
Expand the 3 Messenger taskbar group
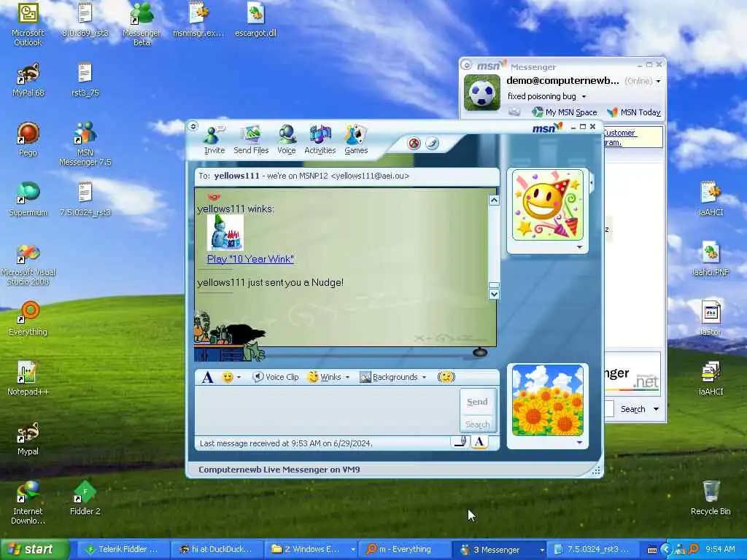542,550
